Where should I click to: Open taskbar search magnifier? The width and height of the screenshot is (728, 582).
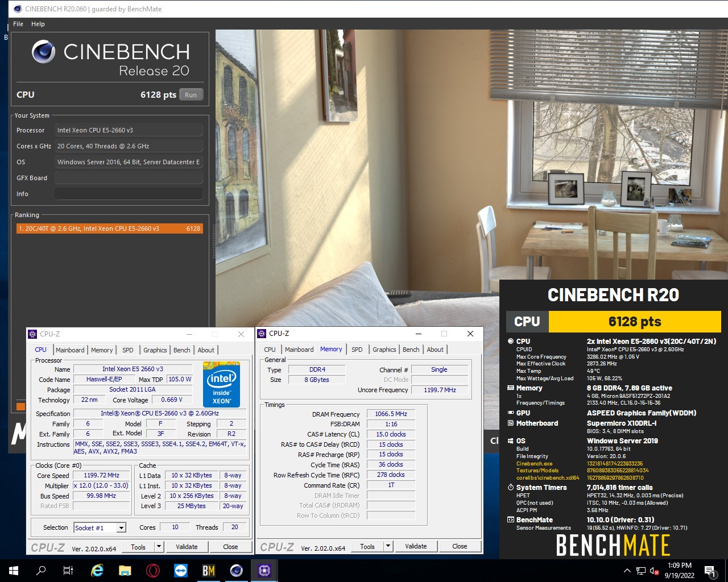point(41,571)
